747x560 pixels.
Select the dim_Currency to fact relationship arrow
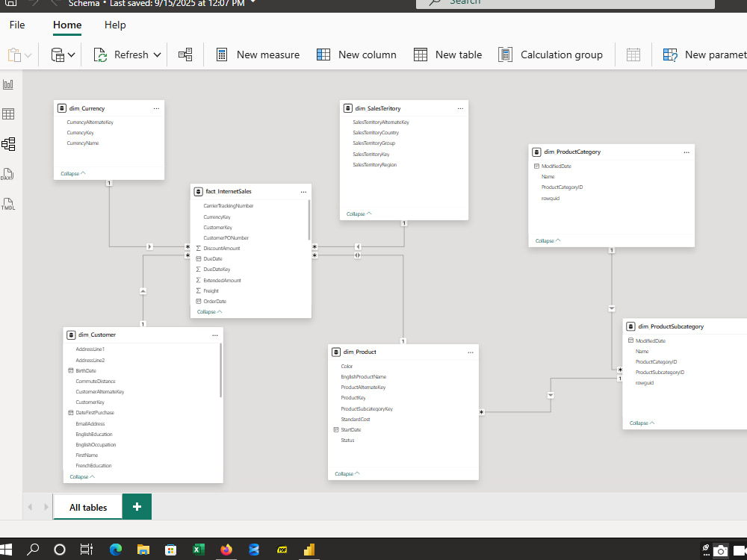point(149,246)
